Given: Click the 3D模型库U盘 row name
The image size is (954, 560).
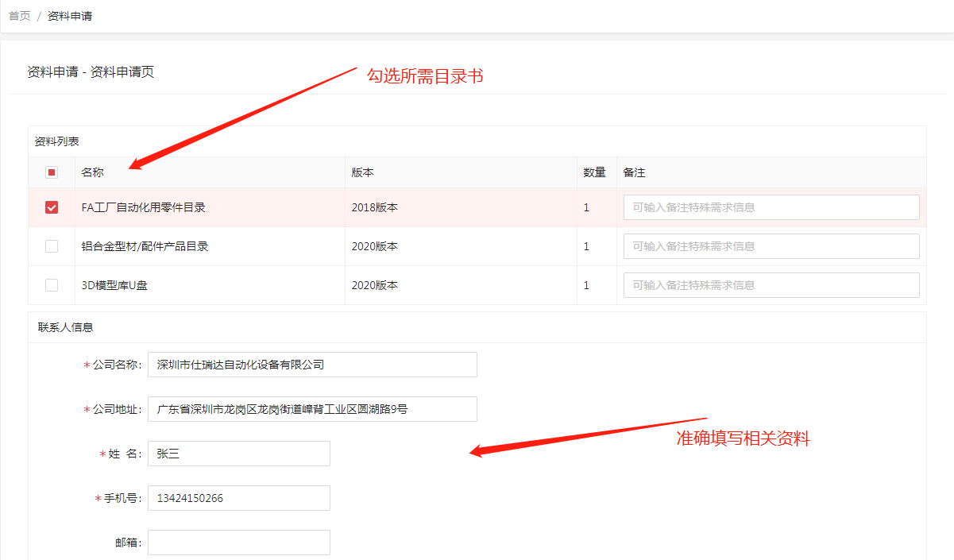Looking at the screenshot, I should coord(114,285).
